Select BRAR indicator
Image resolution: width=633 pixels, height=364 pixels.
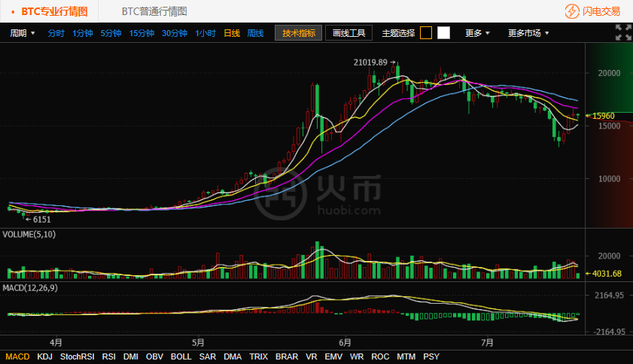[x=287, y=356]
